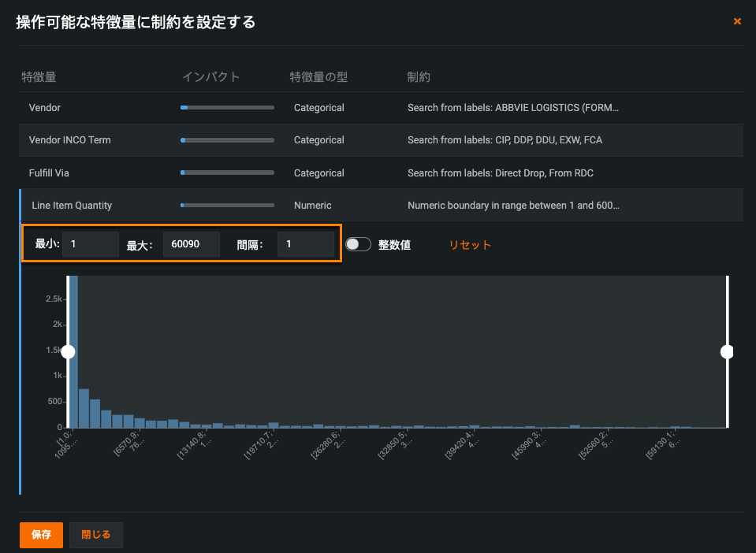Screen dimensions: 756x553
Task: Click the tallest histogram bar on the left
Action: point(73,354)
